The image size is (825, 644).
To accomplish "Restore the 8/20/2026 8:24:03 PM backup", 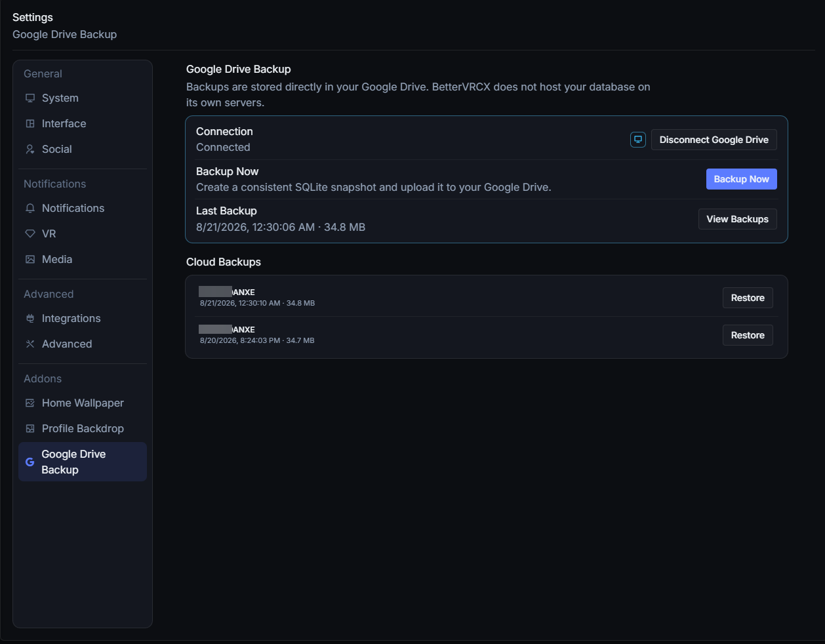I will 748,335.
